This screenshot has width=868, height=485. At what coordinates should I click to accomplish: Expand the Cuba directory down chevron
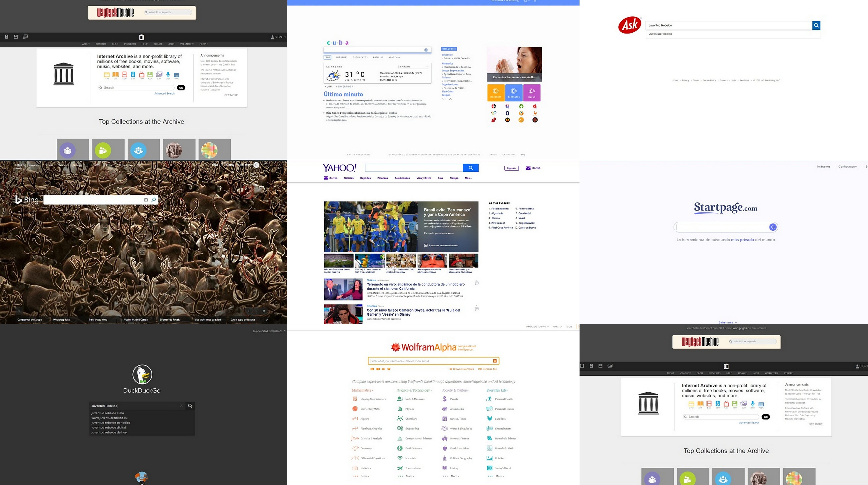444,99
